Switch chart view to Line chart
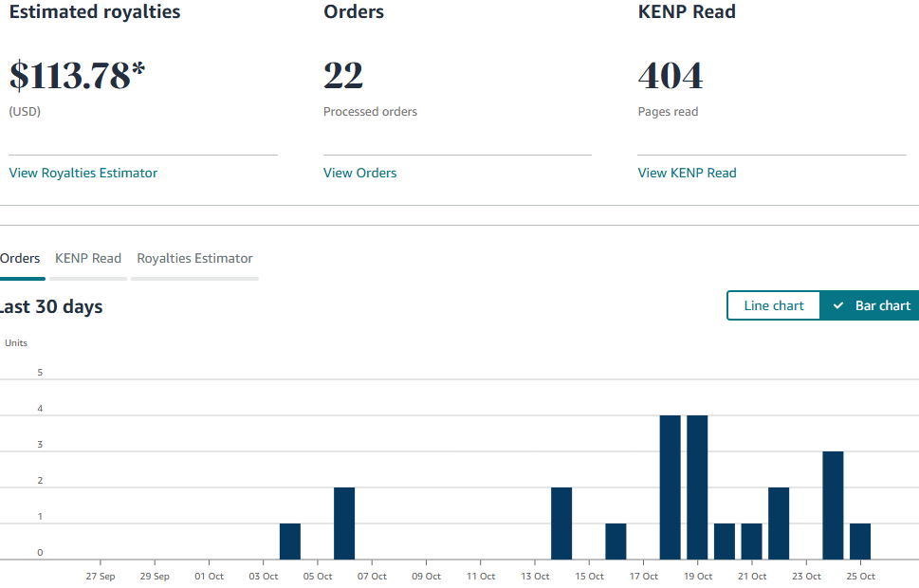Viewport: 919px width, 588px height. [x=774, y=305]
